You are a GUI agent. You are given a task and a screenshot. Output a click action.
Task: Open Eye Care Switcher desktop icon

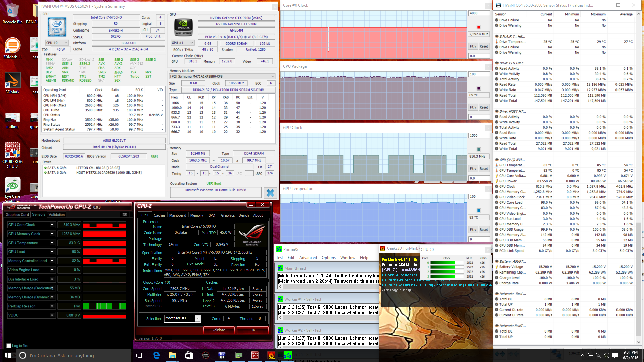[12, 188]
